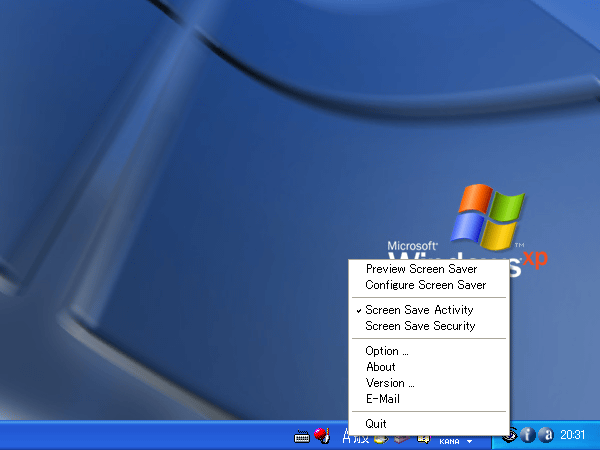This screenshot has height=450, width=600.
Task: Quit the program via Quit entry
Action: pos(429,424)
